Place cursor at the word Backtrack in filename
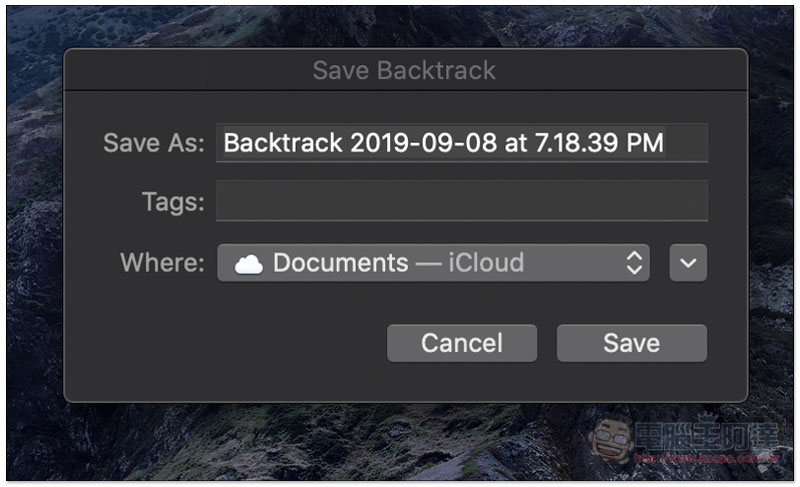This screenshot has height=487, width=800. click(x=283, y=143)
